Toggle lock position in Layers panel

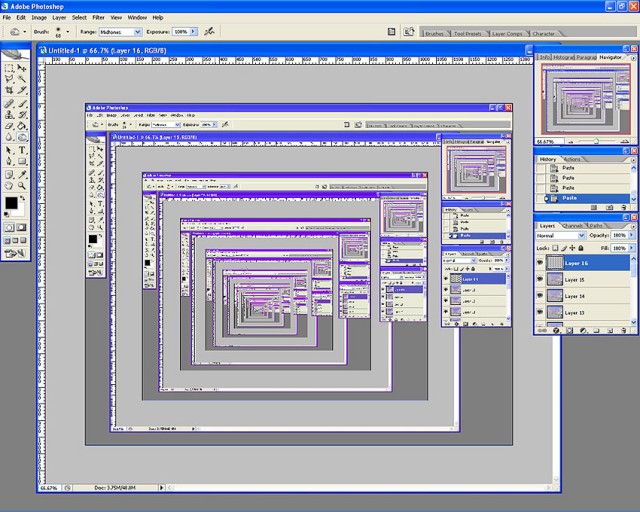click(x=572, y=248)
